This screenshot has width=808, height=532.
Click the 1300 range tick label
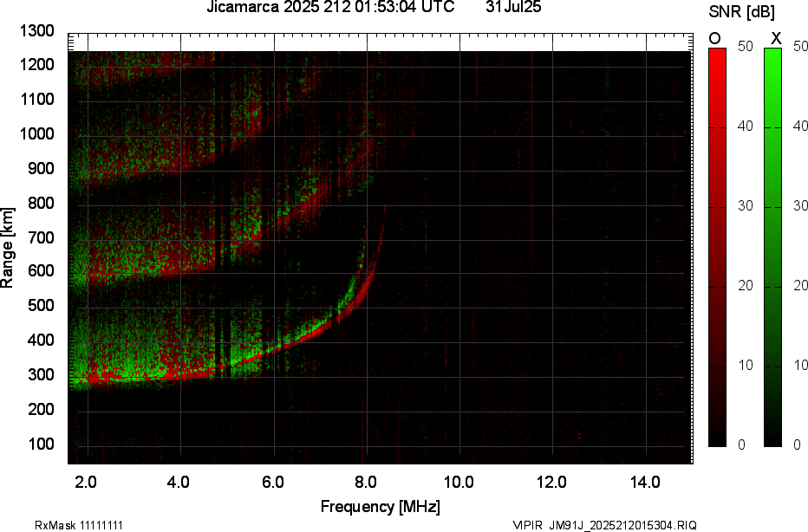[x=37, y=31]
